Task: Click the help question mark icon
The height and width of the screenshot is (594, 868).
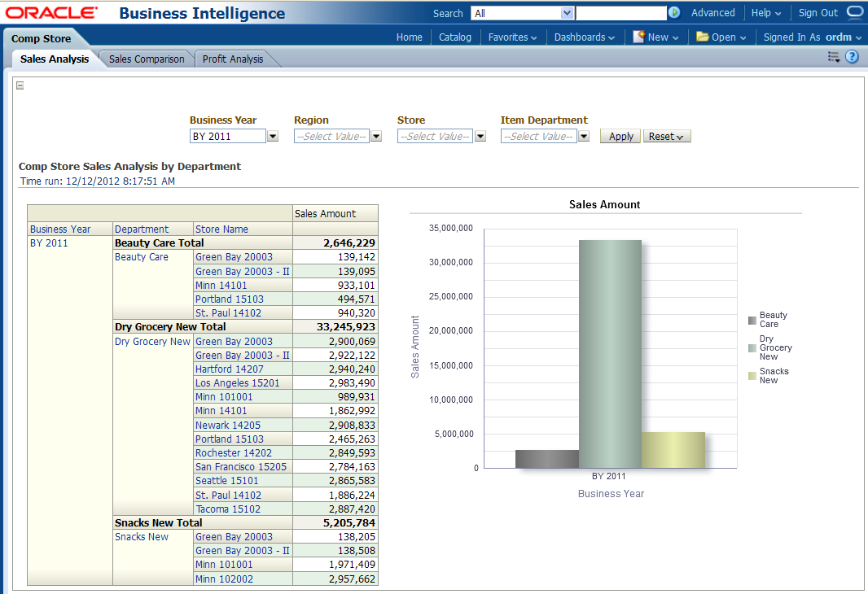Action: pyautogui.click(x=852, y=57)
